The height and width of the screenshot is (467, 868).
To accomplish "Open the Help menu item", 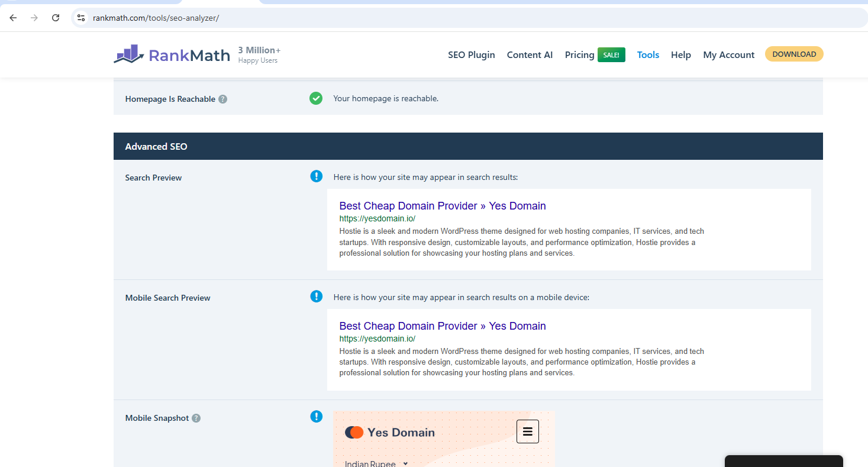I will point(681,54).
